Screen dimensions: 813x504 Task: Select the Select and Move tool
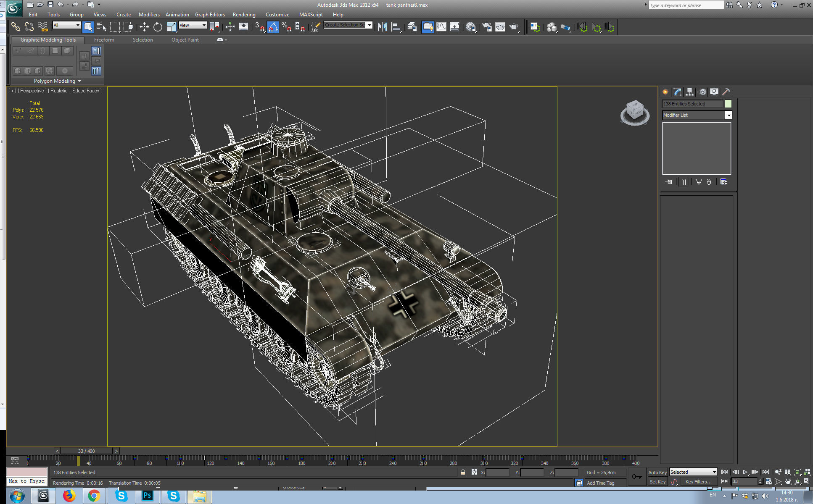(x=144, y=27)
